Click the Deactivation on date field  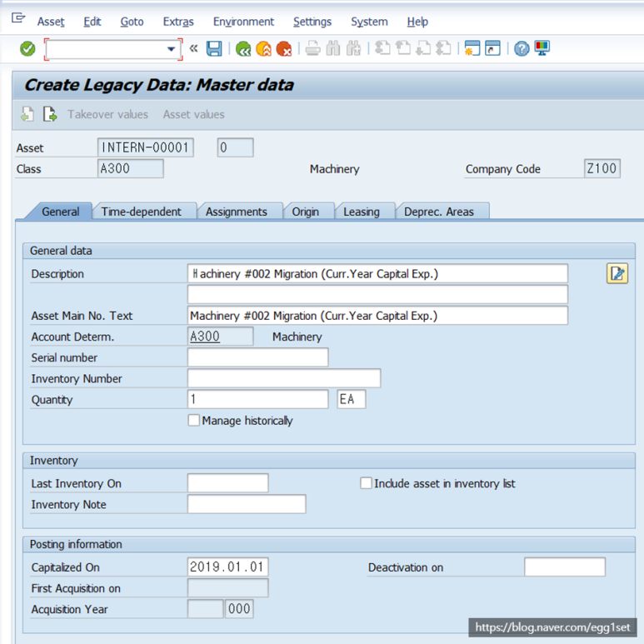pyautogui.click(x=565, y=567)
